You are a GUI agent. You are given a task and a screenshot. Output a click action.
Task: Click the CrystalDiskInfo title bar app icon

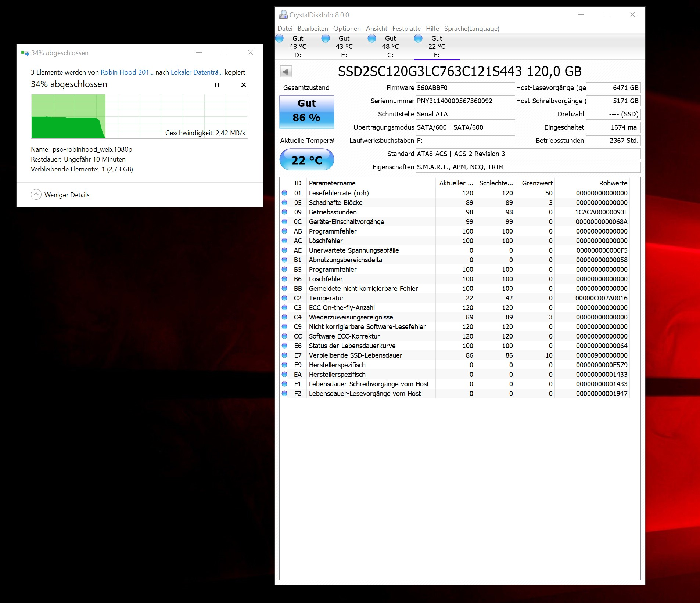point(283,15)
